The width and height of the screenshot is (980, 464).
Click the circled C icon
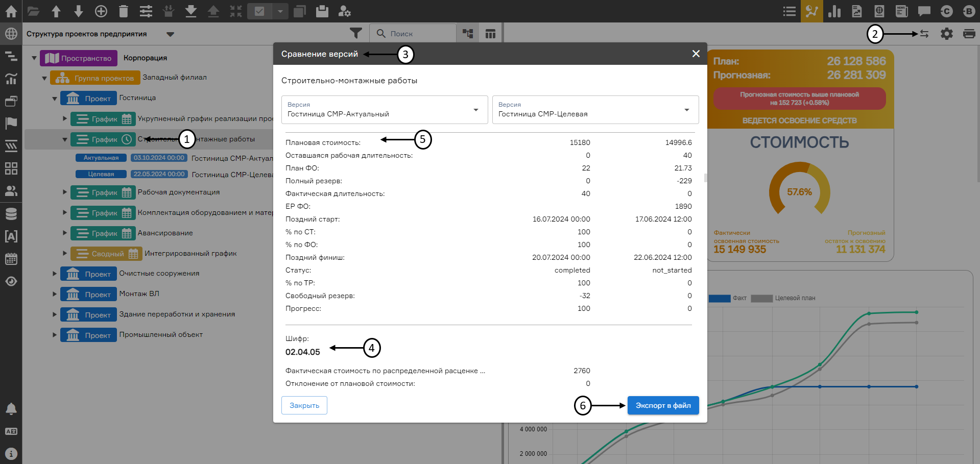point(947,11)
